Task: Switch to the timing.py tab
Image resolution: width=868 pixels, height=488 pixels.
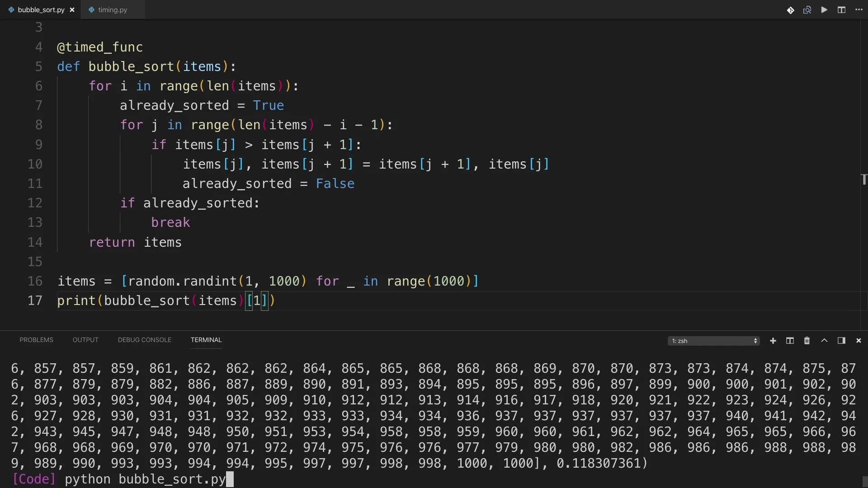Action: point(113,10)
